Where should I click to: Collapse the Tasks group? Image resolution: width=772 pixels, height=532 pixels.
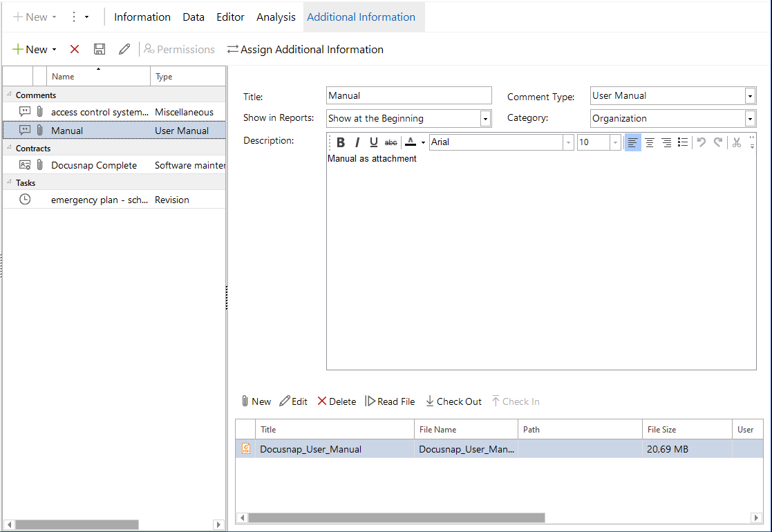[x=9, y=182]
